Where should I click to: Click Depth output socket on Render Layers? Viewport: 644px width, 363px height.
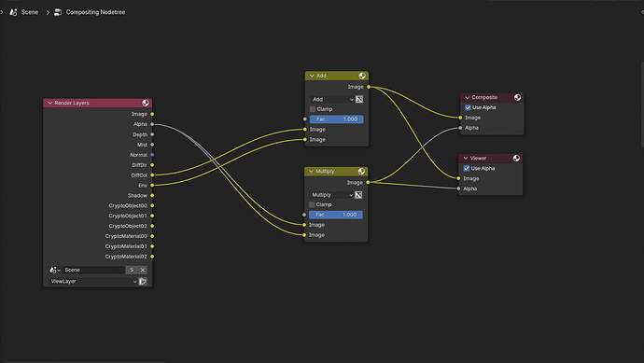152,134
